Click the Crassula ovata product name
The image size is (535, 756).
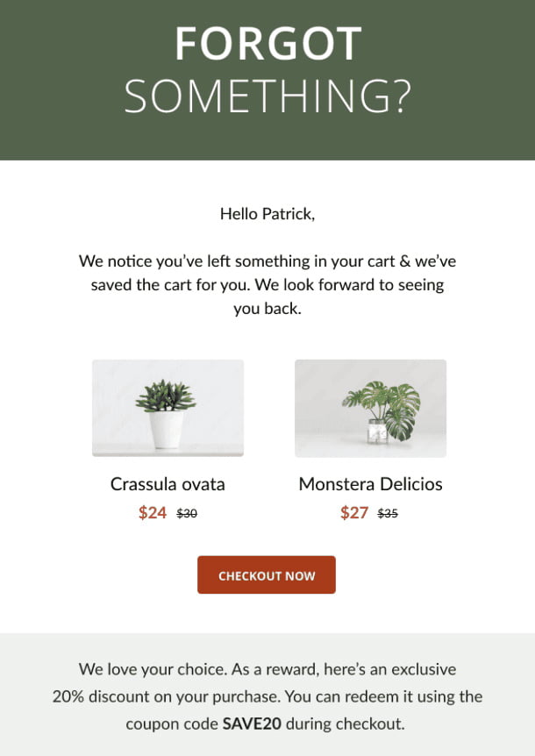point(168,484)
